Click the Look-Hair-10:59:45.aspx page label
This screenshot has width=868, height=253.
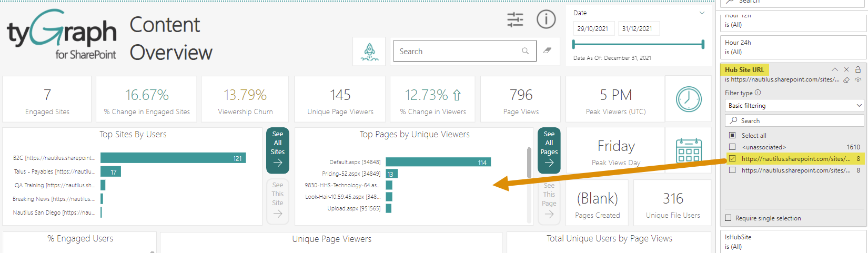coord(343,197)
